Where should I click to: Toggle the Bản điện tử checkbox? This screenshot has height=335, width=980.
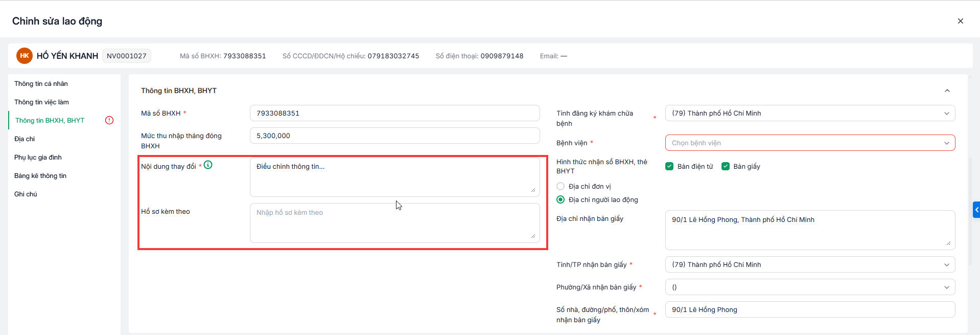click(x=669, y=166)
